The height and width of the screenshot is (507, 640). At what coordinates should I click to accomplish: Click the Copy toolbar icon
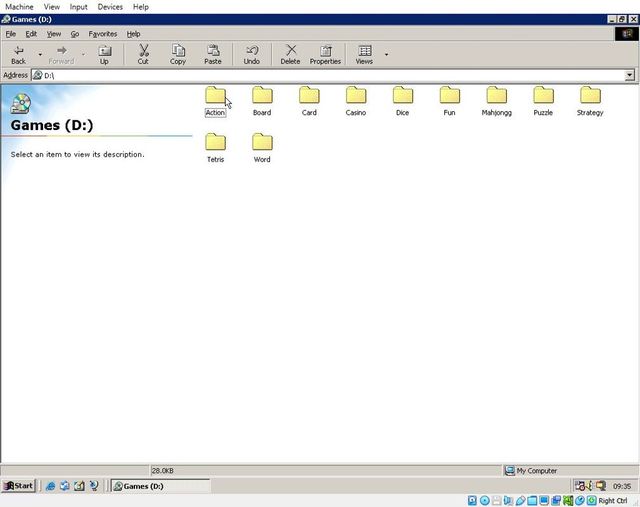[x=178, y=50]
